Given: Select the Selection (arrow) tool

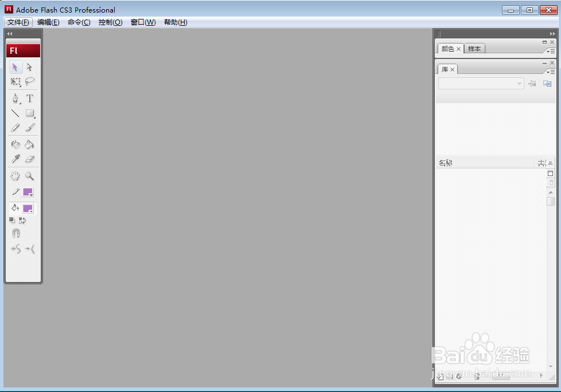Looking at the screenshot, I should pos(15,67).
